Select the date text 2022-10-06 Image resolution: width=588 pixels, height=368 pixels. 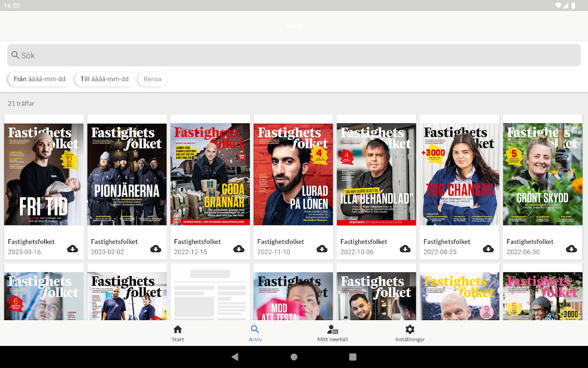coord(357,252)
